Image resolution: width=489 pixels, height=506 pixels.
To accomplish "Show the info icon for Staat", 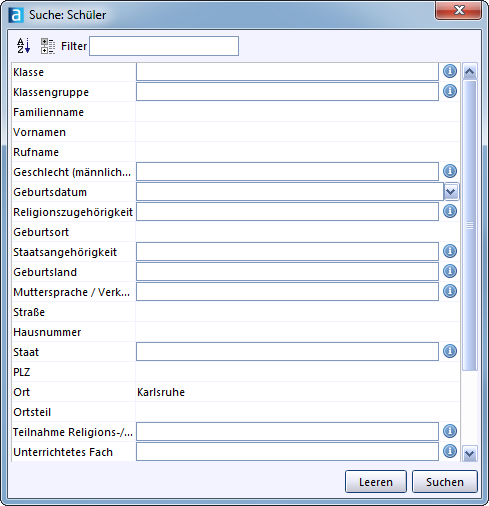I will (450, 351).
